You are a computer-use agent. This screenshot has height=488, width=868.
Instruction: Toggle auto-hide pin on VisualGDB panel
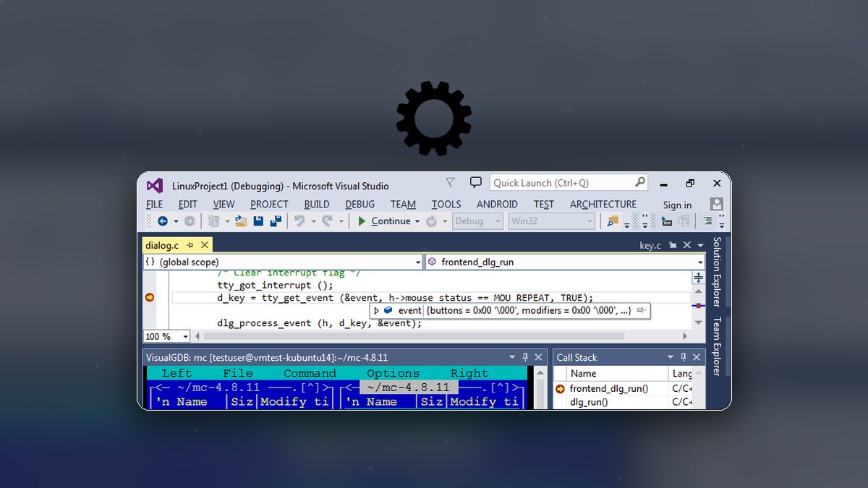coord(525,357)
